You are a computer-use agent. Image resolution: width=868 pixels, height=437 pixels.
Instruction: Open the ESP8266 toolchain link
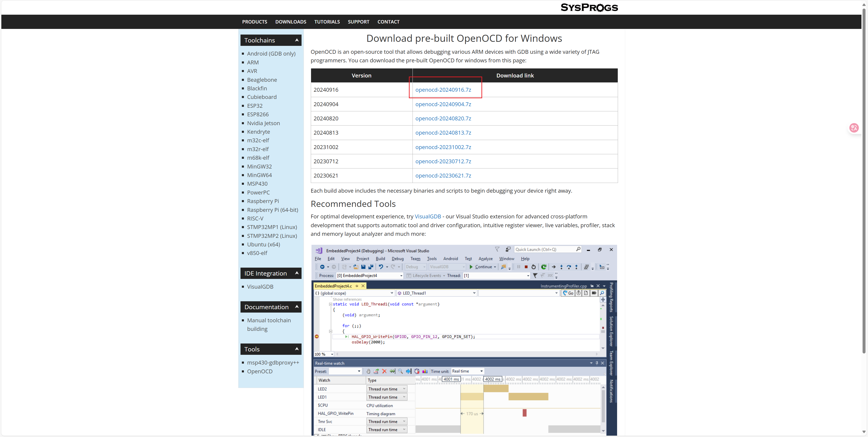point(258,114)
